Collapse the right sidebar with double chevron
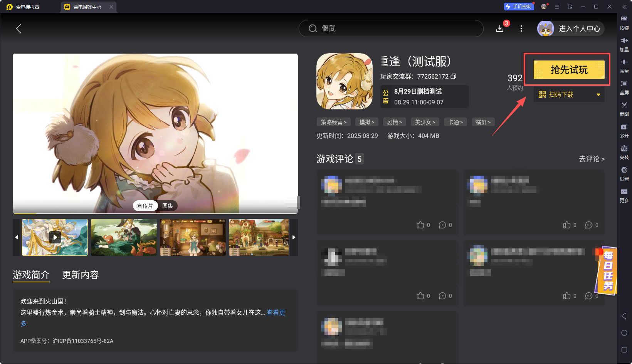The width and height of the screenshot is (632, 364). click(624, 7)
